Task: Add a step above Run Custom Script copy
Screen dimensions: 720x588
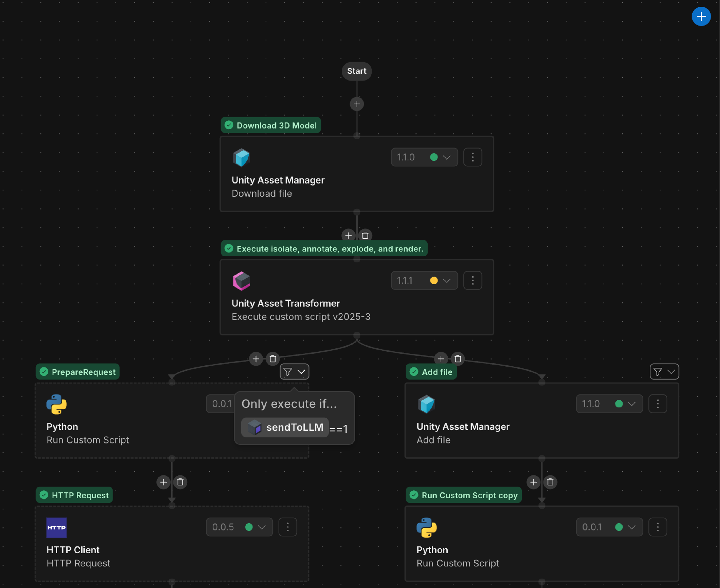Action: point(533,482)
